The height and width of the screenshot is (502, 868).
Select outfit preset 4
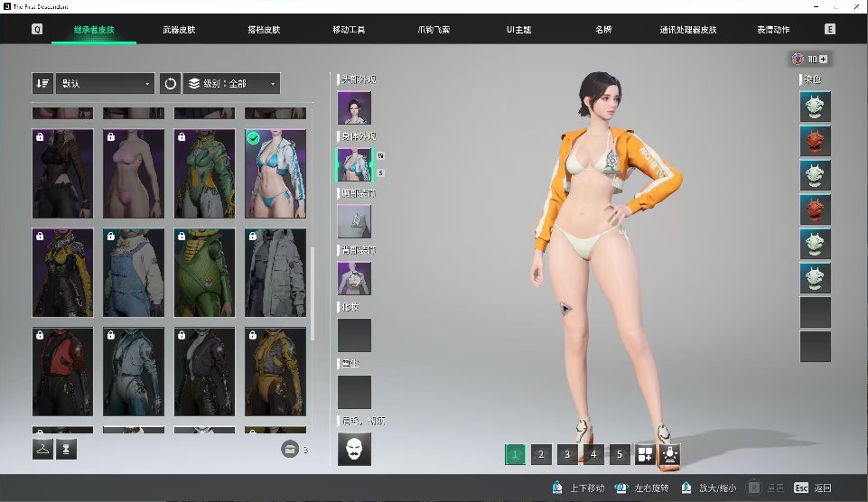(x=593, y=454)
